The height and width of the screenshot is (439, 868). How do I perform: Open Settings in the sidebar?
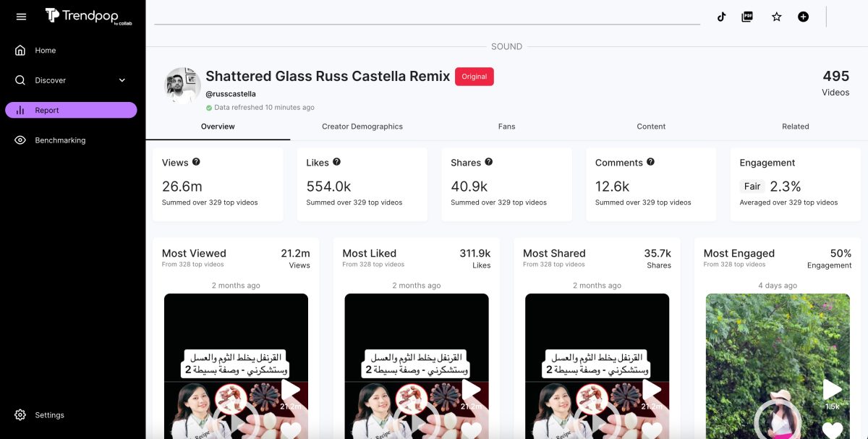(49, 415)
